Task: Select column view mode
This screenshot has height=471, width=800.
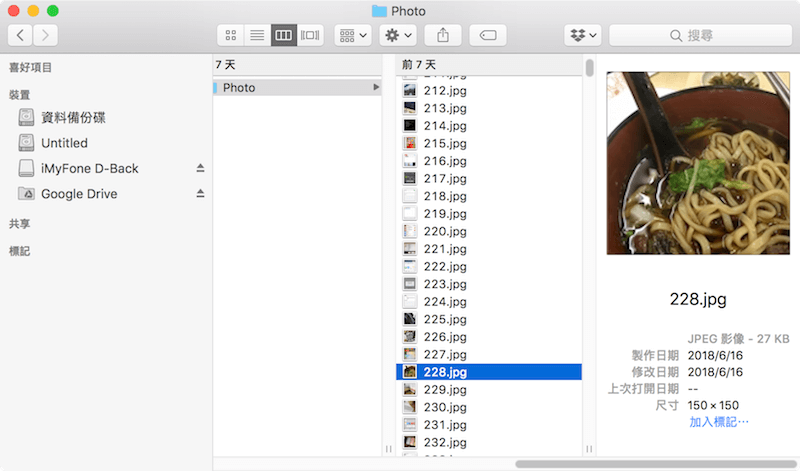Action: tap(283, 35)
